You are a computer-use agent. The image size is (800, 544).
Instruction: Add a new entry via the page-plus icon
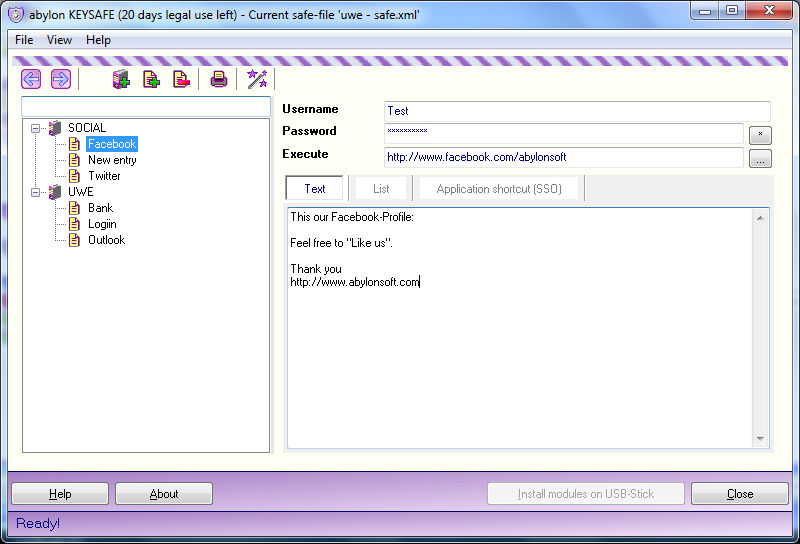coord(151,79)
